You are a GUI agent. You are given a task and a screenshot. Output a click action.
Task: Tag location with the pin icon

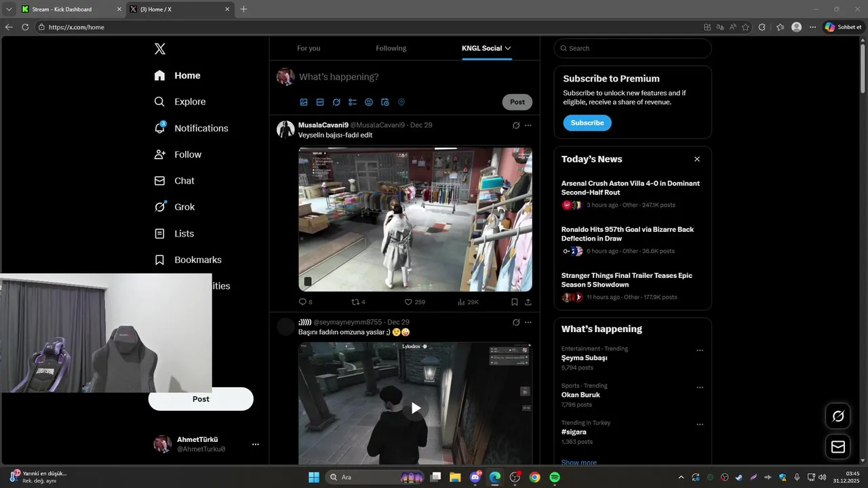point(401,102)
